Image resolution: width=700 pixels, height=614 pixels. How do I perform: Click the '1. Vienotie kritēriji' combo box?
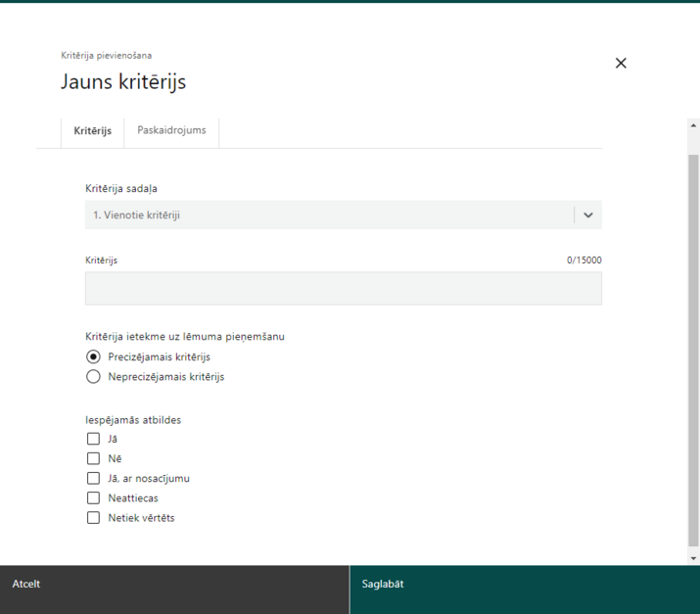[343, 215]
